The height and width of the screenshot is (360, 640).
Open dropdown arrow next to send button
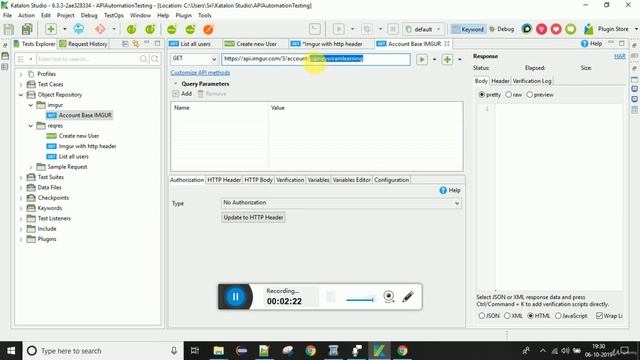coord(434,60)
